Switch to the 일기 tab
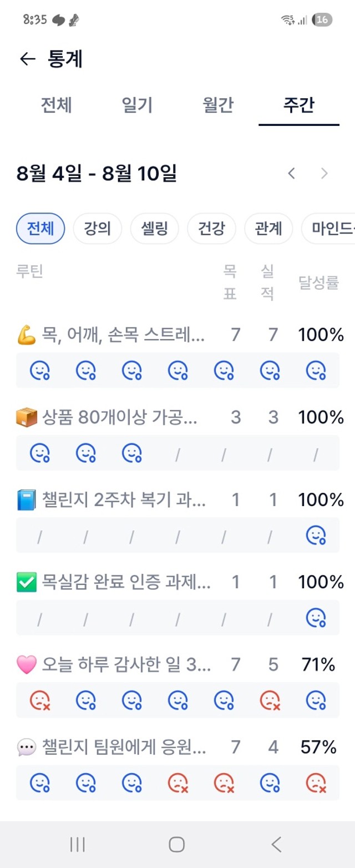Image resolution: width=355 pixels, height=868 pixels. coord(137,105)
